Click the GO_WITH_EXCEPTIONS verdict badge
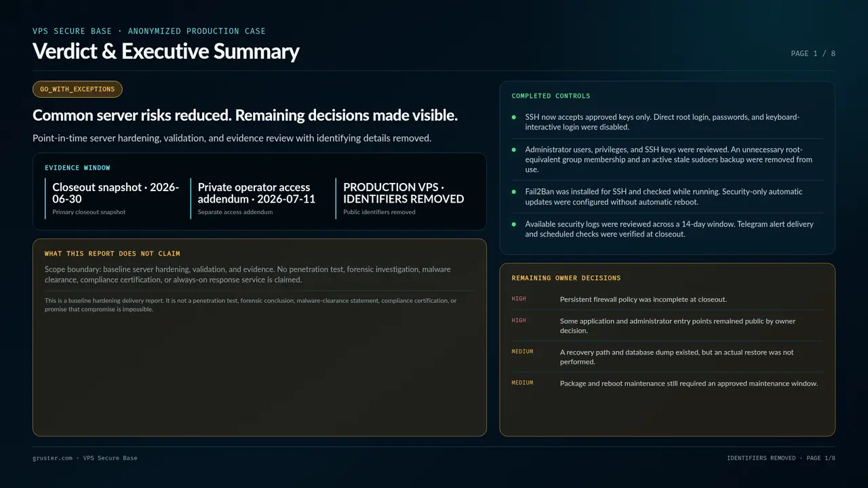This screenshot has height=488, width=868. click(77, 89)
